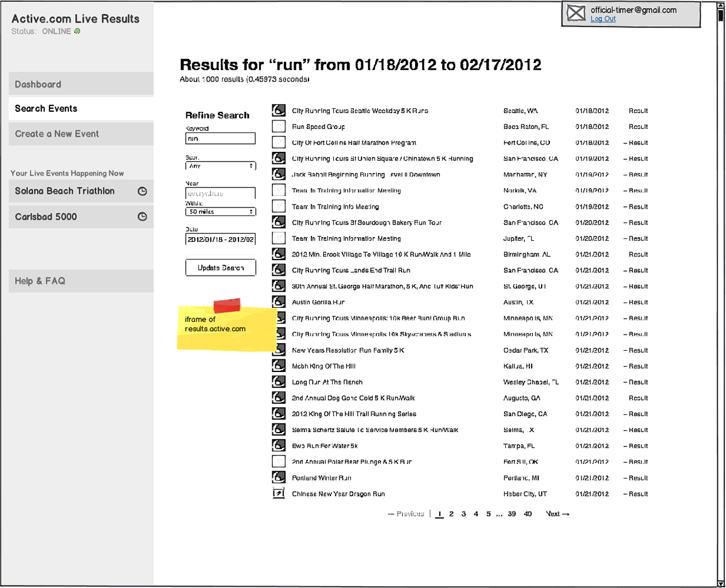Jump to results page 5
The height and width of the screenshot is (588, 726).
point(488,514)
